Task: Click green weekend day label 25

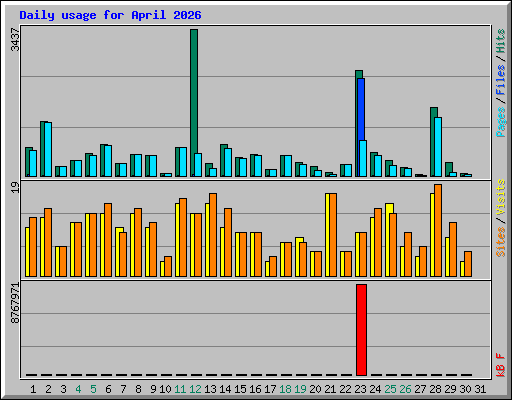Action: click(390, 389)
